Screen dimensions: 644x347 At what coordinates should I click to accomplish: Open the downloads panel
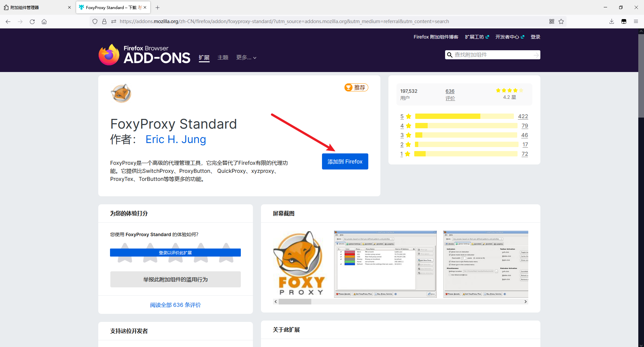point(612,21)
